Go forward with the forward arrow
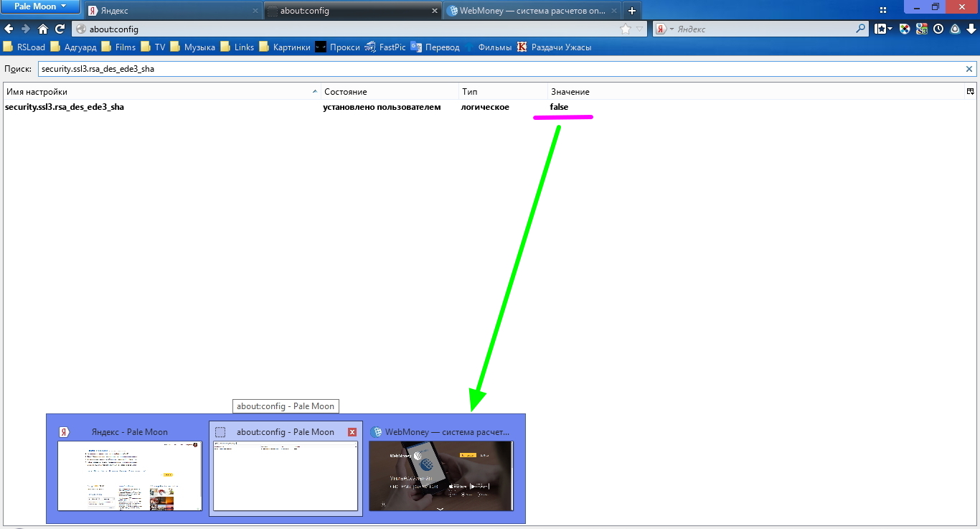The width and height of the screenshot is (980, 529). pyautogui.click(x=26, y=29)
